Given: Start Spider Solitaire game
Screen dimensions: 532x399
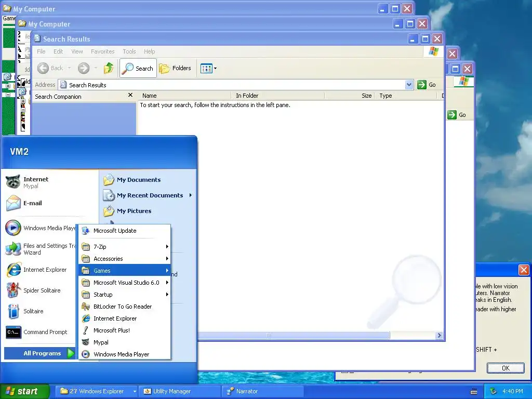Looking at the screenshot, I should [33, 290].
